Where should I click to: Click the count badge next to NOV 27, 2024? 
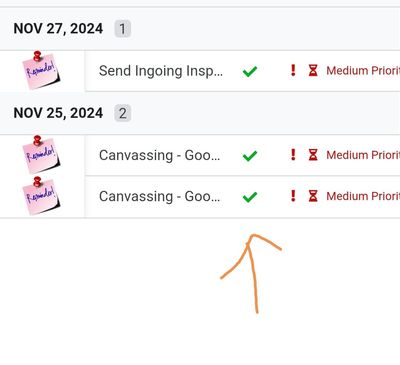pos(123,29)
